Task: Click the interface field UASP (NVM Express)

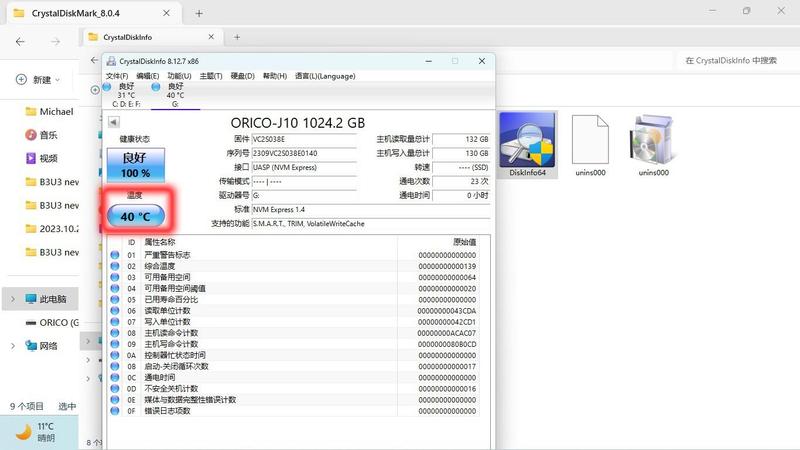Action: point(304,167)
